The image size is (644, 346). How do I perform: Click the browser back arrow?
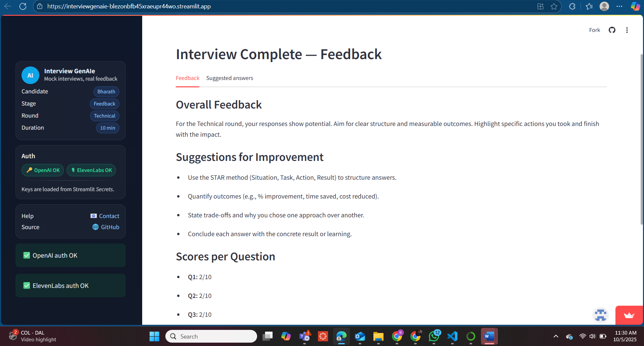click(x=8, y=6)
